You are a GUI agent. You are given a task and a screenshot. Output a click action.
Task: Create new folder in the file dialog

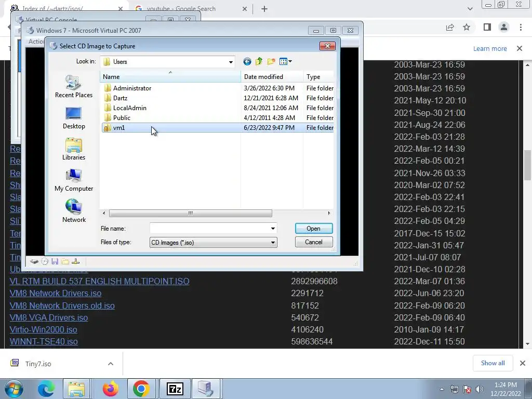click(271, 61)
